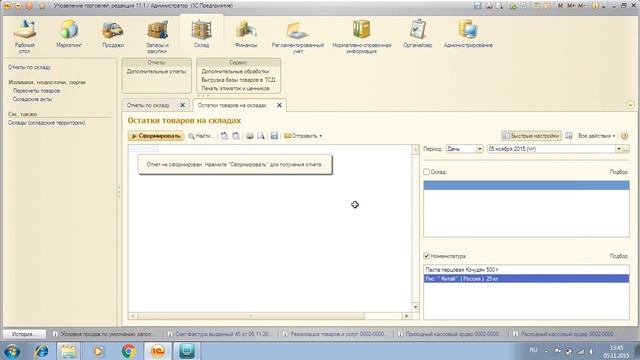Select the highlighted empty row in Склад list

(x=526, y=186)
